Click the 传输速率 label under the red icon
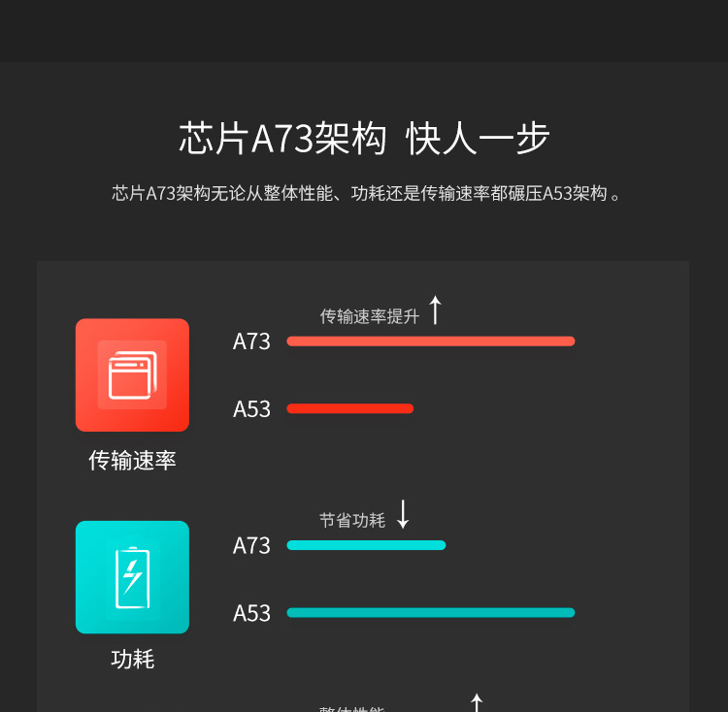 [132, 460]
